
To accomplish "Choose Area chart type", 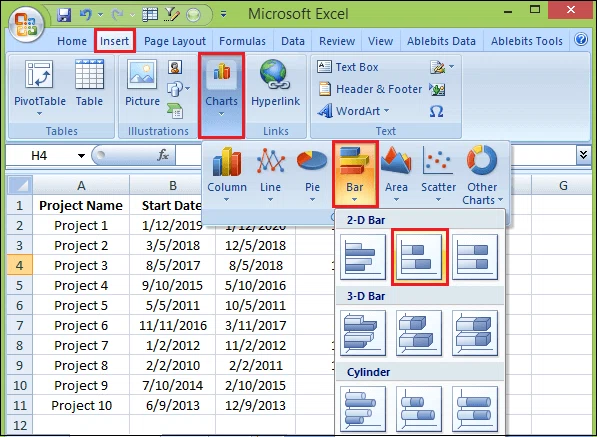I will 396,174.
